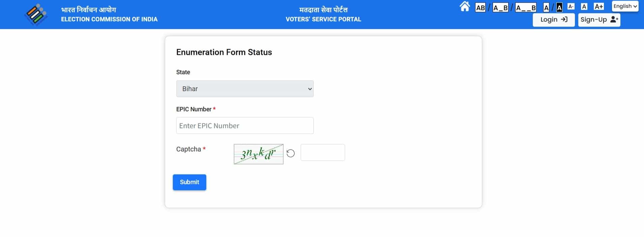Viewport: 644px width, 237px height.
Task: Expand the State dropdown showing Bihar
Action: (245, 89)
